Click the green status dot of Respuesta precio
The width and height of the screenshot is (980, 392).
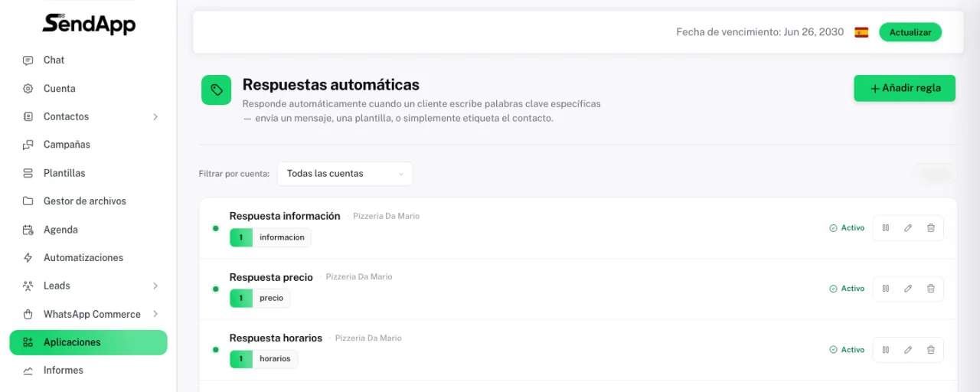coord(215,289)
